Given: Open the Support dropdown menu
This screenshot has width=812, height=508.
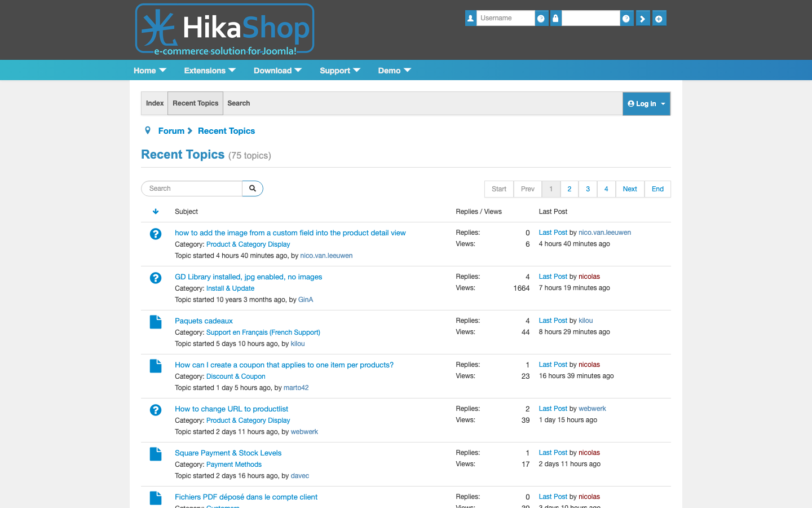Looking at the screenshot, I should (x=340, y=71).
